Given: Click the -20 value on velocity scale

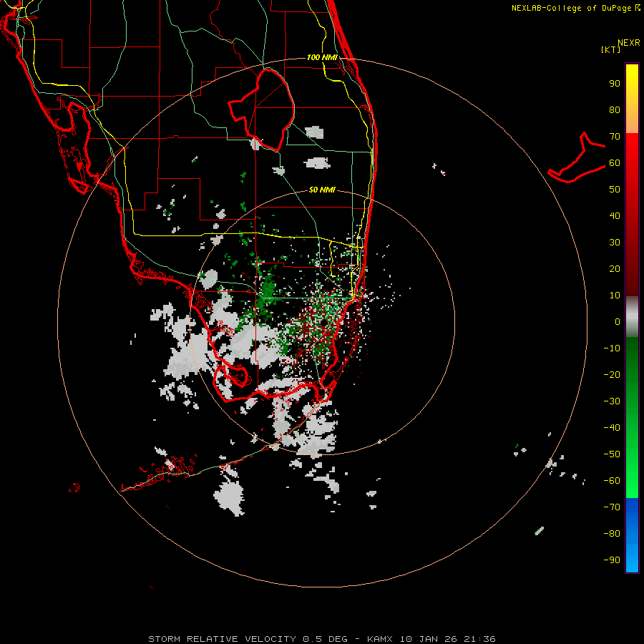Looking at the screenshot, I should [612, 375].
